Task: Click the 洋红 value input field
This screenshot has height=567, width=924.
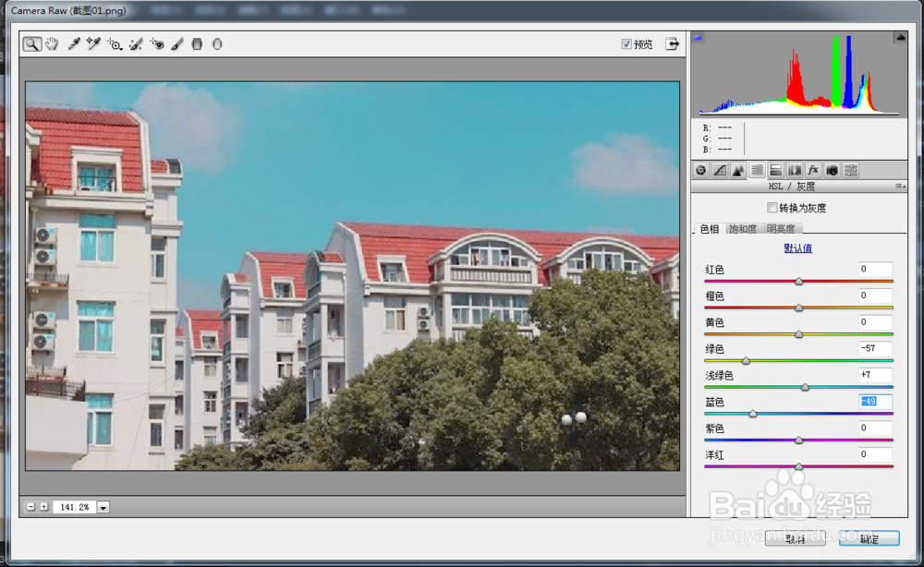Action: pyautogui.click(x=875, y=454)
